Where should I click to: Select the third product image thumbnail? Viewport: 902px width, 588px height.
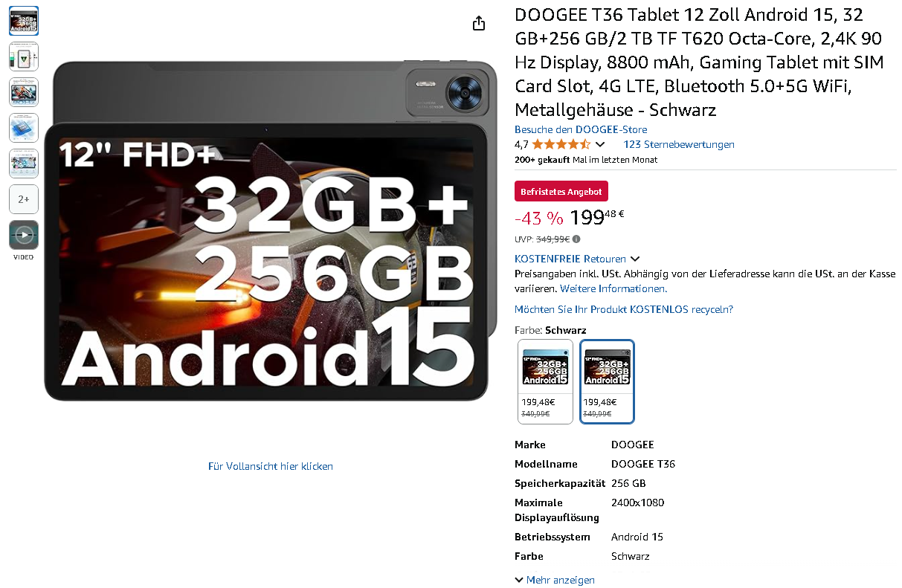pos(24,92)
